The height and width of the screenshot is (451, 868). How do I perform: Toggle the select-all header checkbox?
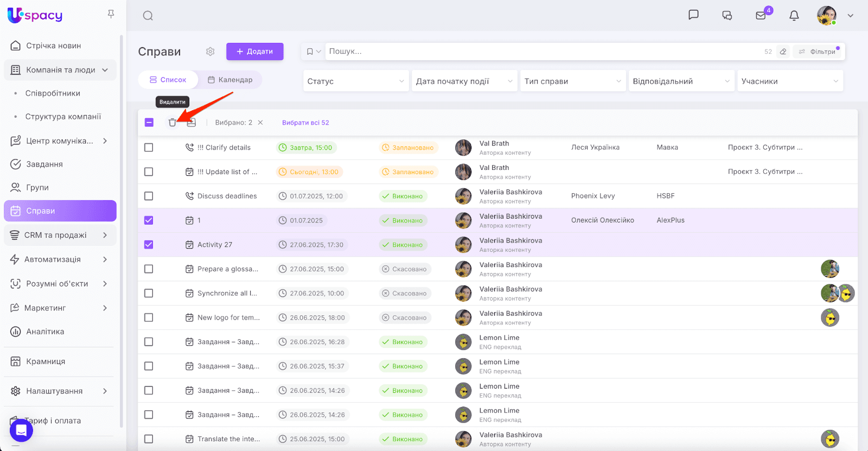click(x=149, y=123)
